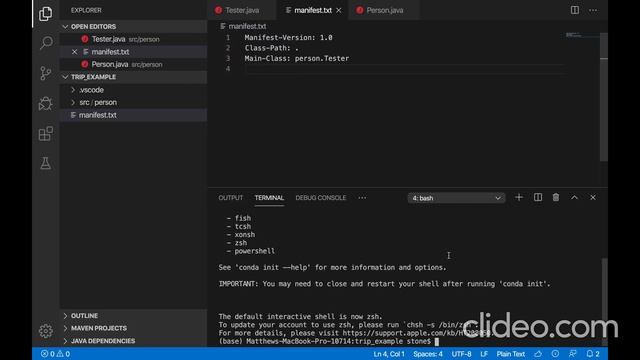Image resolution: width=640 pixels, height=360 pixels.
Task: Show errors and warnings count in status bar
Action: [x=55, y=354]
